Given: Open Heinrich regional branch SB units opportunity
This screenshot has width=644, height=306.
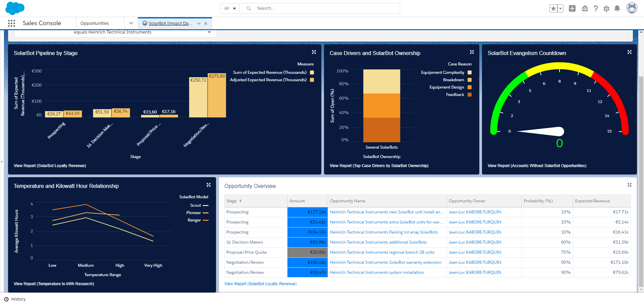Looking at the screenshot, I should 382,252.
